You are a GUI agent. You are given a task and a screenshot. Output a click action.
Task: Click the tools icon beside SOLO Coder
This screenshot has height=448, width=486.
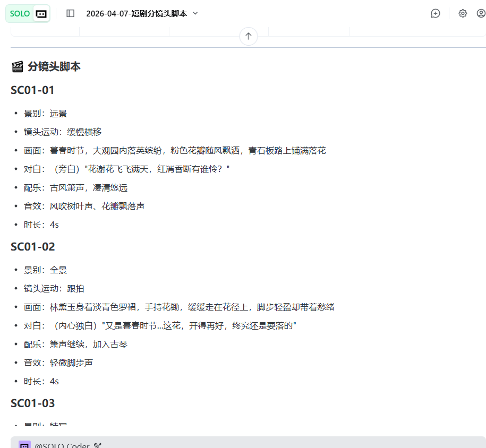click(x=97, y=445)
